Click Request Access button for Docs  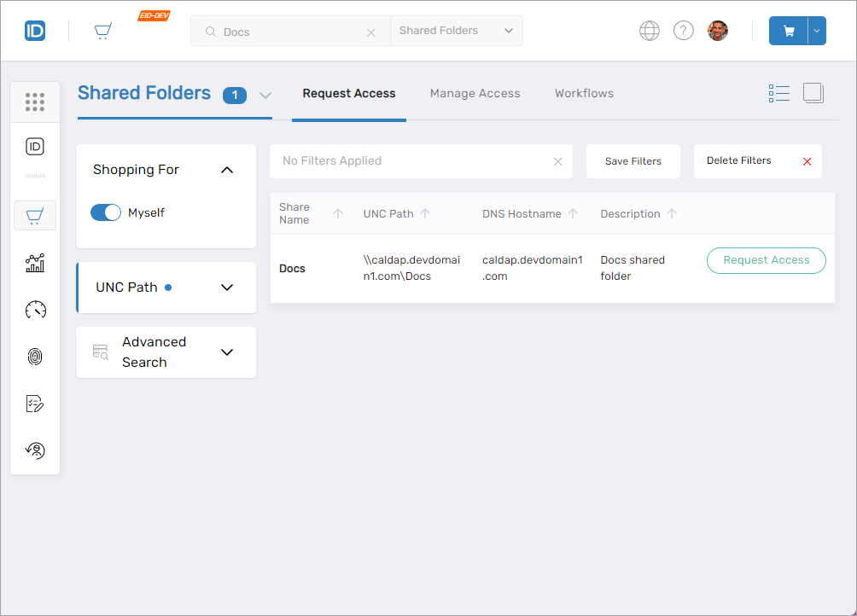766,260
